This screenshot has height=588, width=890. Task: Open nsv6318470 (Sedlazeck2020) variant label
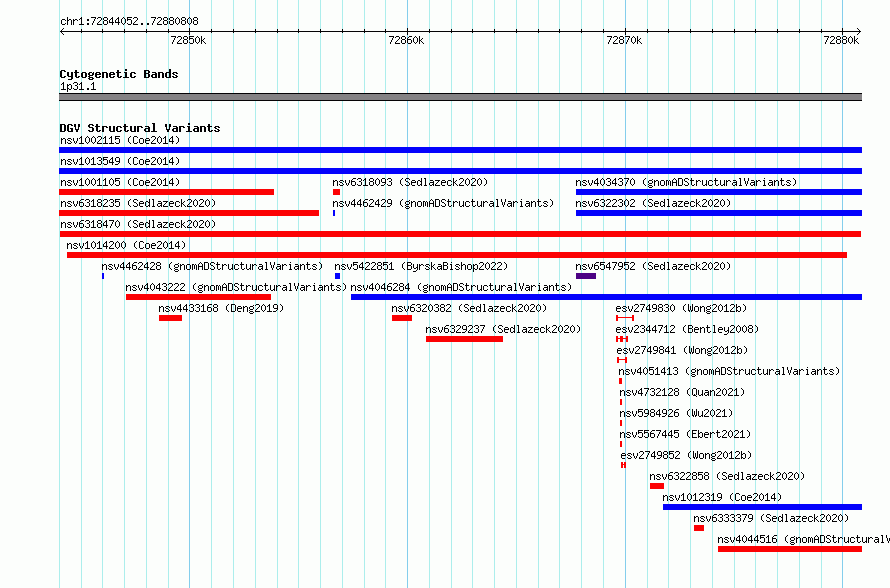(138, 224)
